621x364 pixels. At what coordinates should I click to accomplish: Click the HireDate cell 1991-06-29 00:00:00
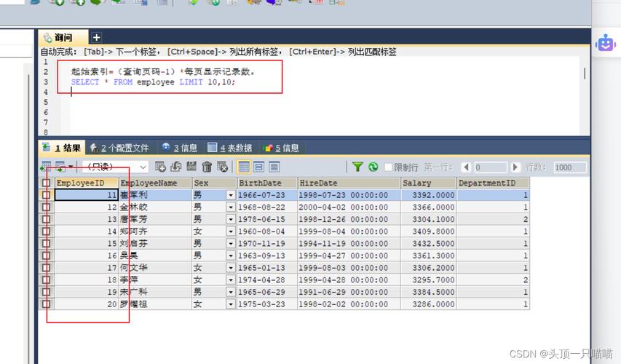tap(349, 292)
